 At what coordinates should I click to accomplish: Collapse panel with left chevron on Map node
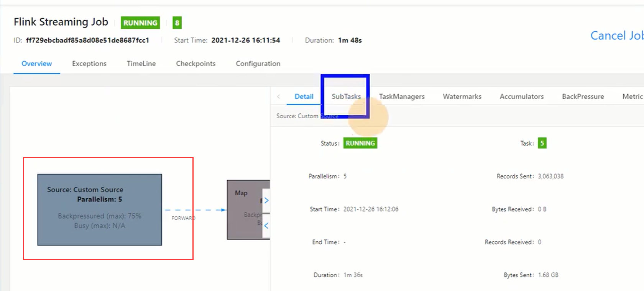[266, 226]
